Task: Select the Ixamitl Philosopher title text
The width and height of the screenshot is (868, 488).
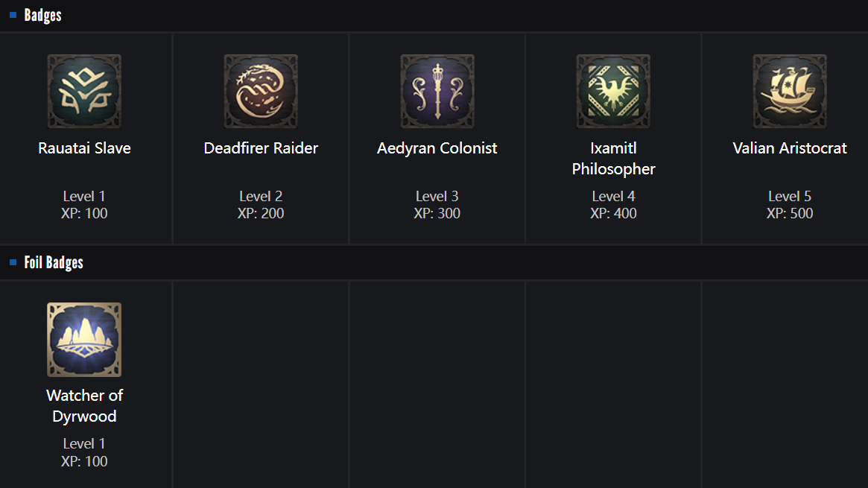Action: (613, 159)
